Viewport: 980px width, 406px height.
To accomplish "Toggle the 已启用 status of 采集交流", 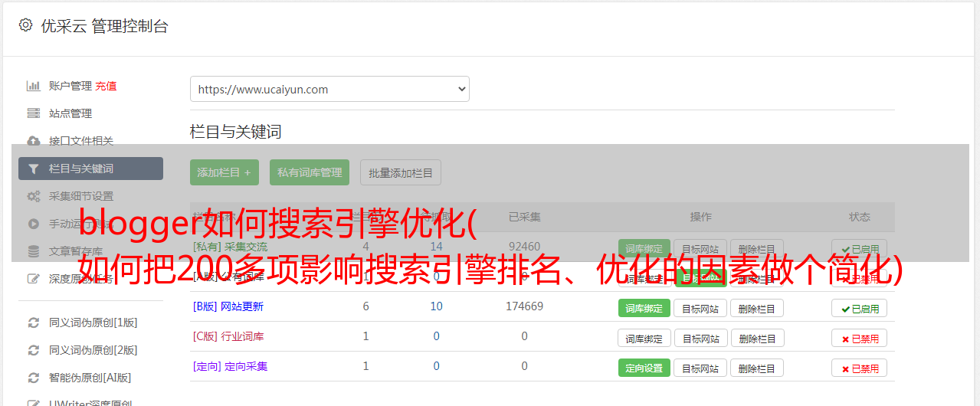I will (x=860, y=249).
